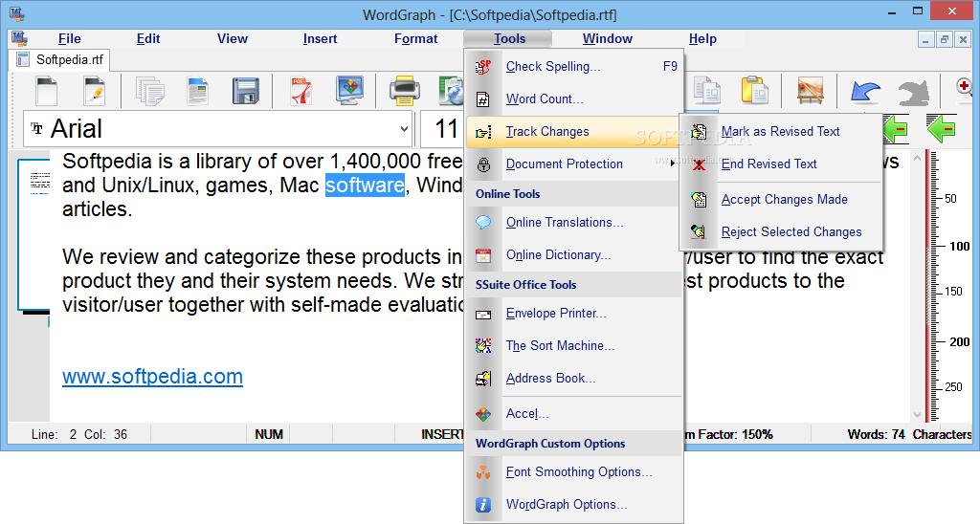Screen dimensions: 980x524
Task: Select Word Count... menu entry
Action: (575, 98)
